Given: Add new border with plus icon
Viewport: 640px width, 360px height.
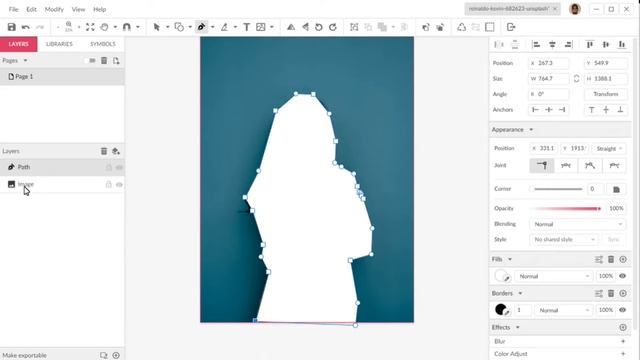Looking at the screenshot, I should coord(623,293).
